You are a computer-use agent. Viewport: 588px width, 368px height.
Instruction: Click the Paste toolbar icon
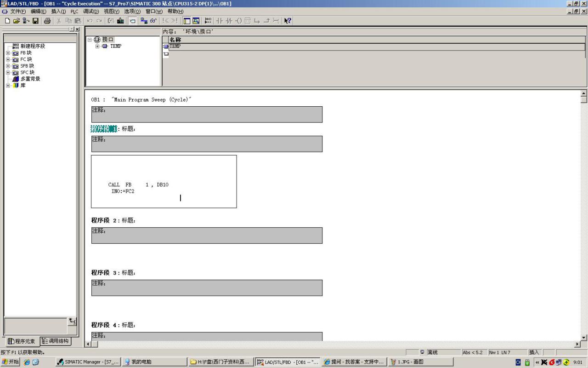78,21
